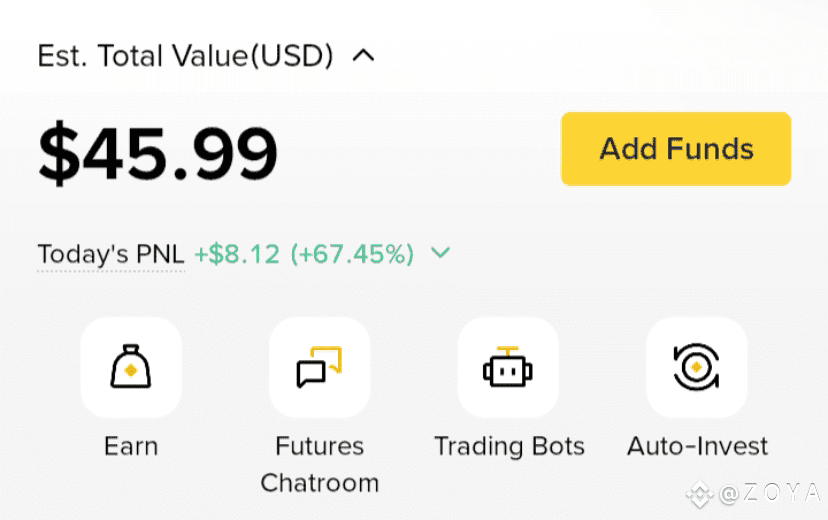This screenshot has width=828, height=520.
Task: Expand Today's PNL details green chevron
Action: tap(440, 253)
